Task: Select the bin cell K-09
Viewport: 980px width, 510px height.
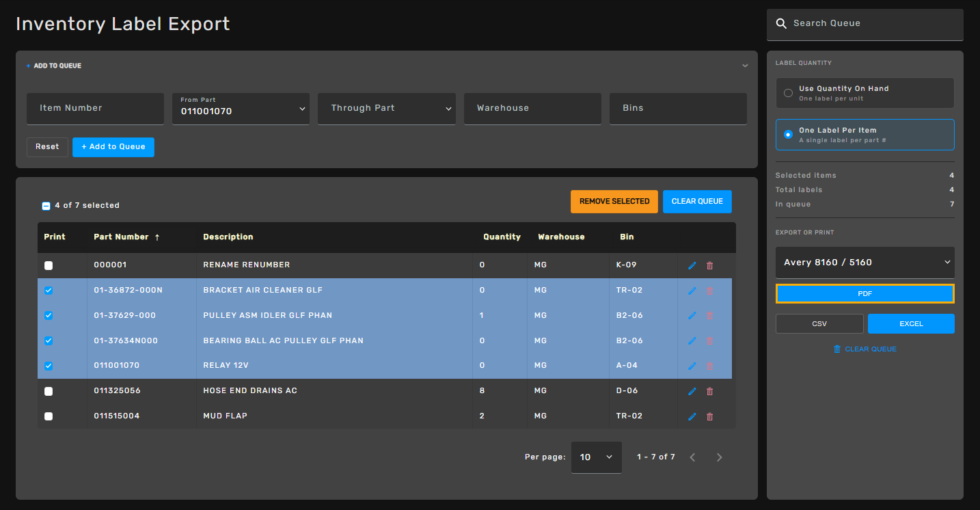Action: (x=627, y=265)
